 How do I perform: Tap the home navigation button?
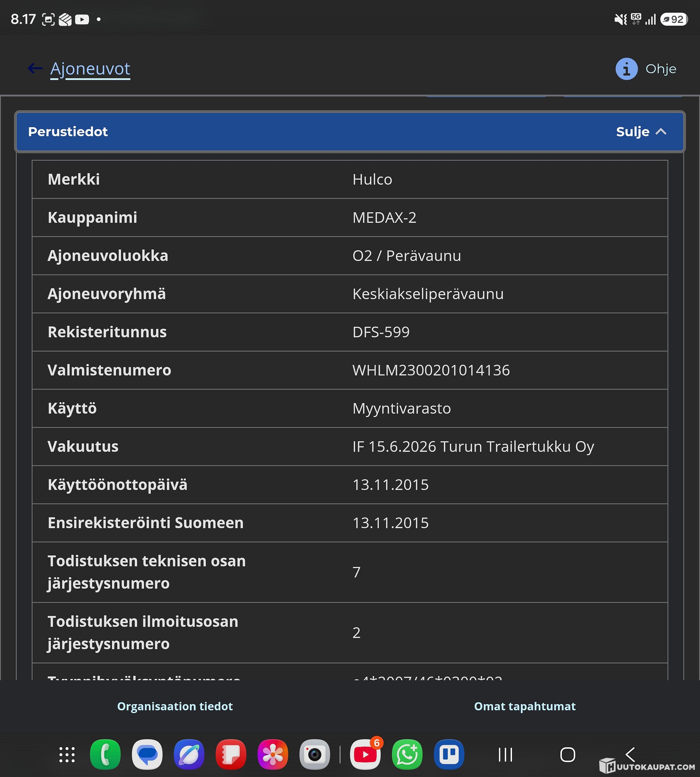click(568, 754)
